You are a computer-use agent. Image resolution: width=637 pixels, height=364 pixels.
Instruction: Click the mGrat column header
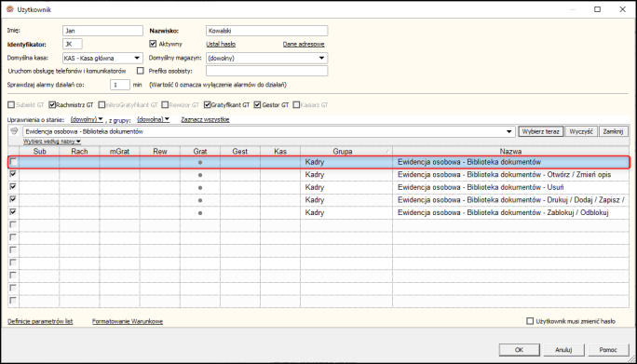point(120,151)
